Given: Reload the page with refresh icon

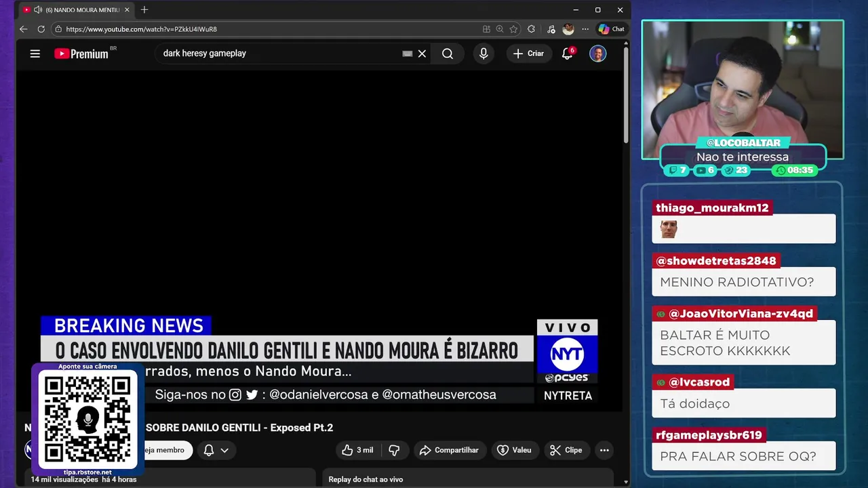Looking at the screenshot, I should click(x=41, y=29).
